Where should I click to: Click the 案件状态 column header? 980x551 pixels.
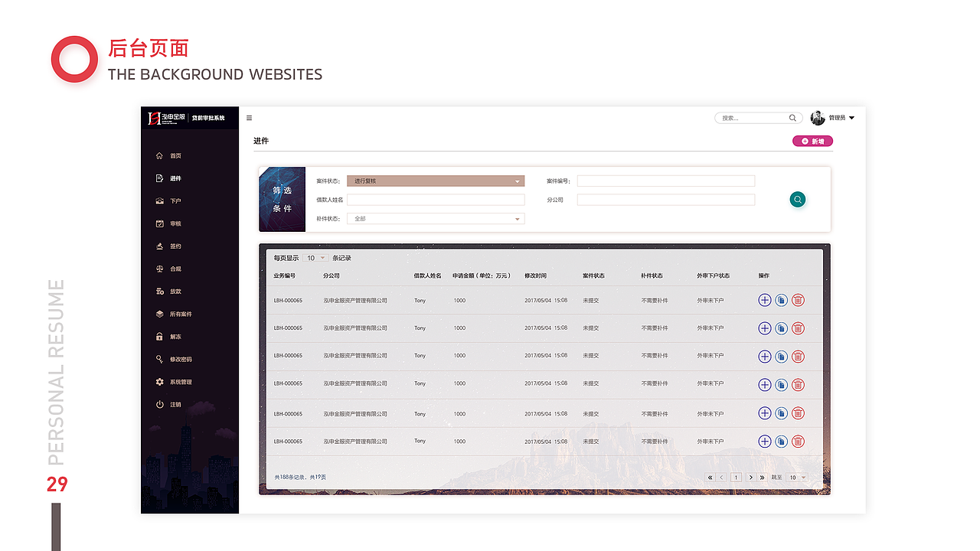593,275
